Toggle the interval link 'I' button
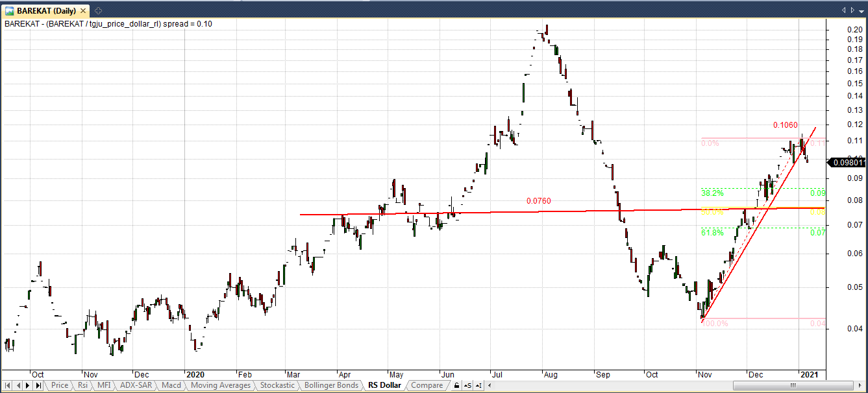Viewport: 868px width, 393px height. pyautogui.click(x=478, y=385)
